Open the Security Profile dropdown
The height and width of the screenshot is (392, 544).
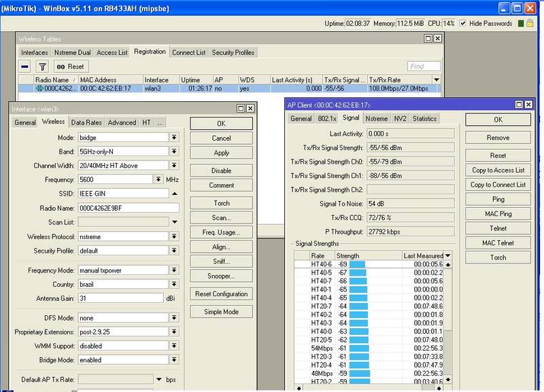click(174, 250)
